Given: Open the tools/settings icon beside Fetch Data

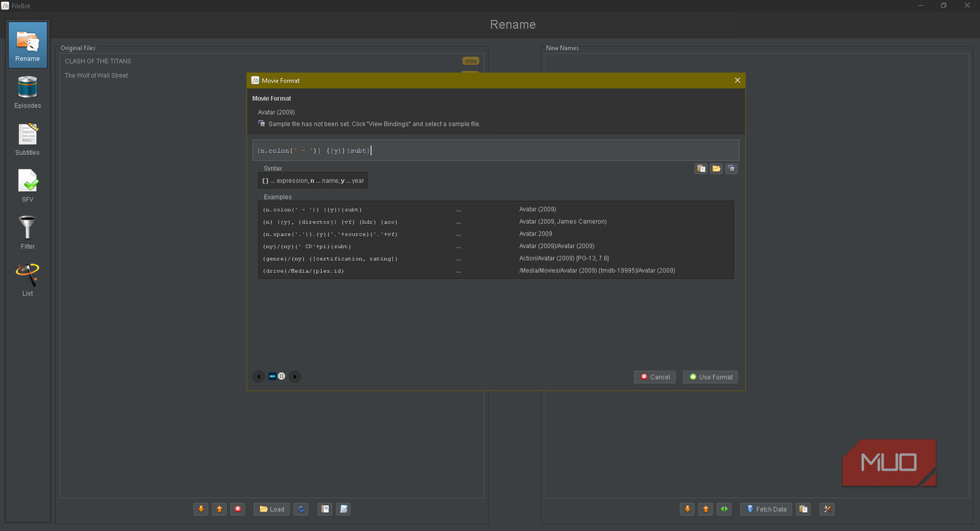Looking at the screenshot, I should (x=827, y=509).
